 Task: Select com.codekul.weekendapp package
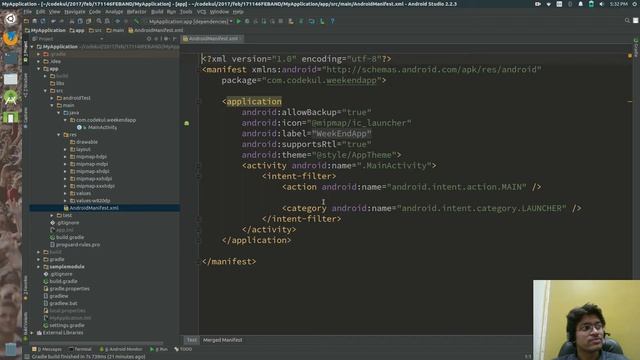point(103,120)
